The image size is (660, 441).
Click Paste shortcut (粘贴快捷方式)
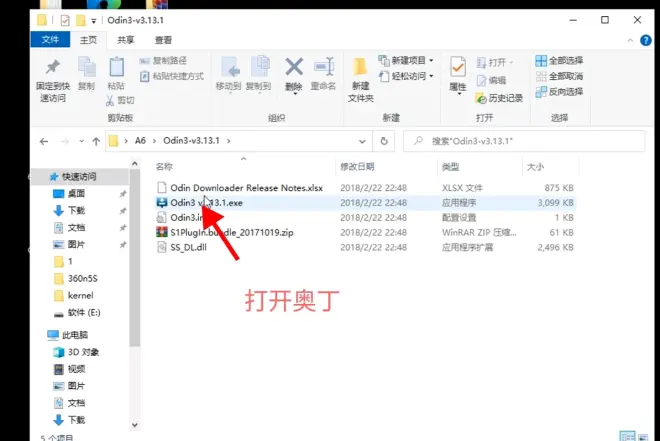point(172,76)
